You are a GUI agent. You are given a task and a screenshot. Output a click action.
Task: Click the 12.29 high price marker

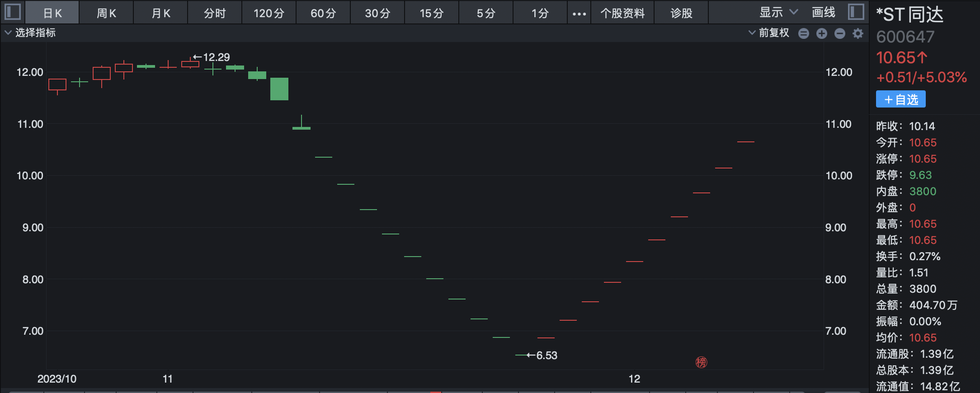click(x=212, y=57)
